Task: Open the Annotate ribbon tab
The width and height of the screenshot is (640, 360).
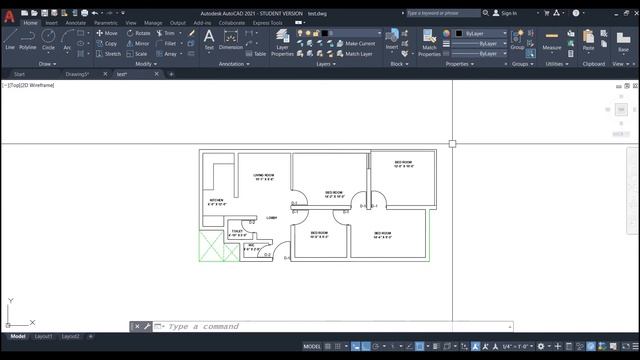Action: [x=76, y=23]
